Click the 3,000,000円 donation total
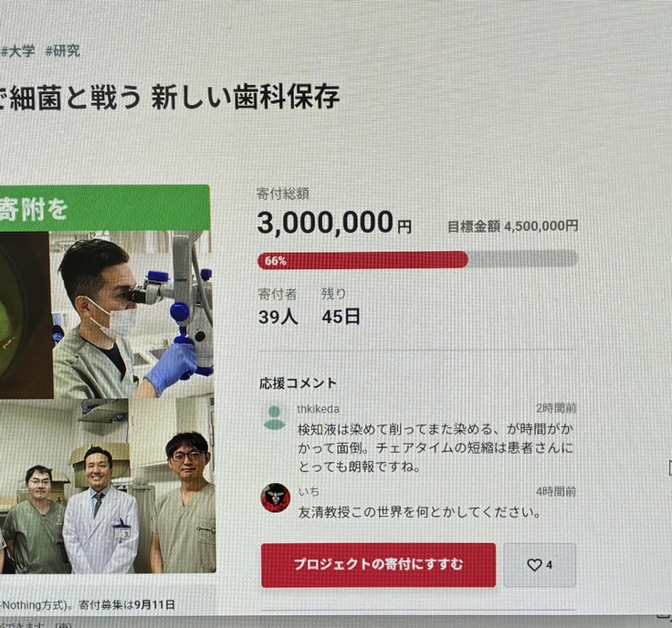The height and width of the screenshot is (628, 672). (334, 223)
